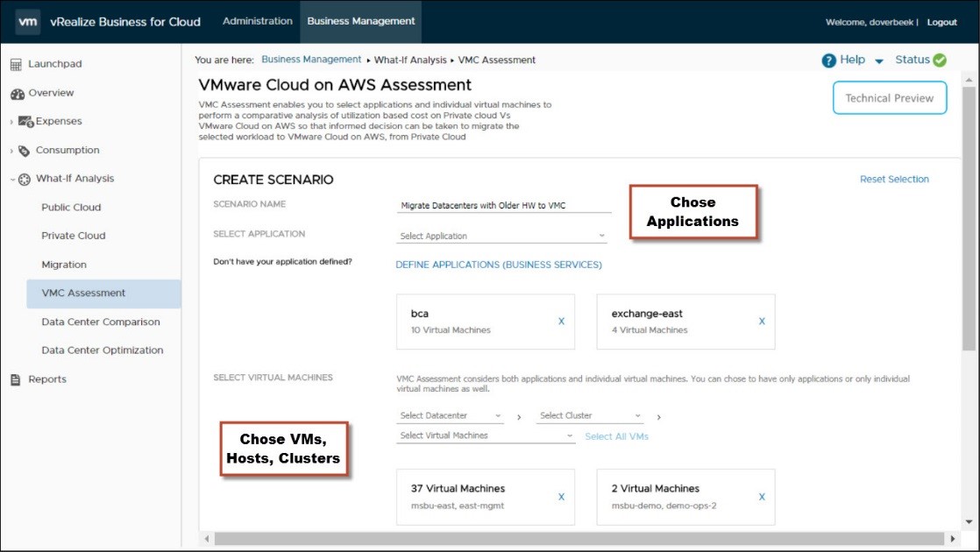Click the vertical scrollbar thumb

969,218
